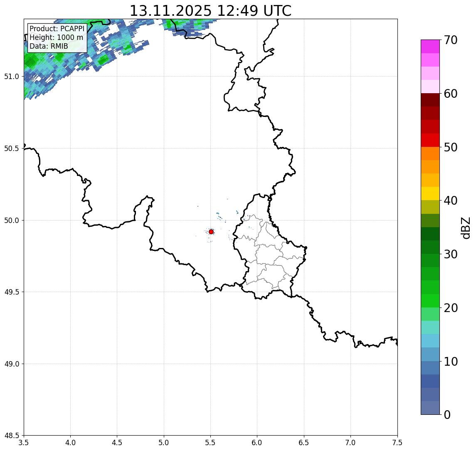Click the latitude axis label 49.5
The image size is (476, 451).
[12, 292]
